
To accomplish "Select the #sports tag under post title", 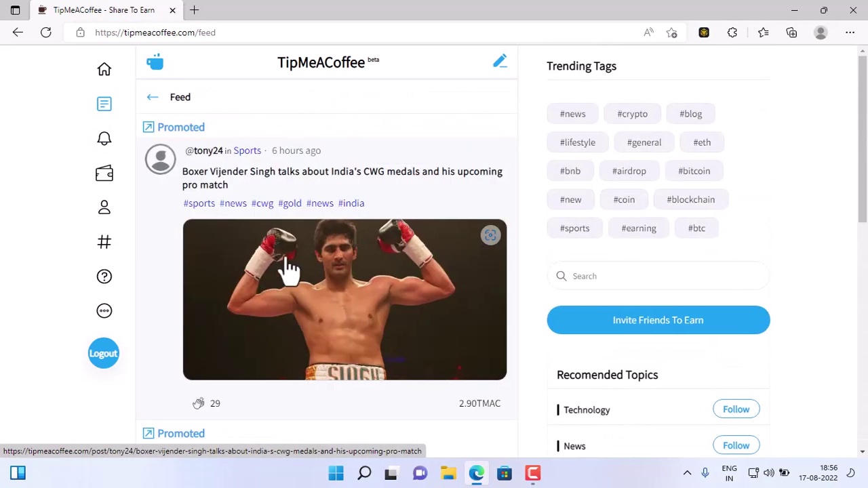I will 199,203.
